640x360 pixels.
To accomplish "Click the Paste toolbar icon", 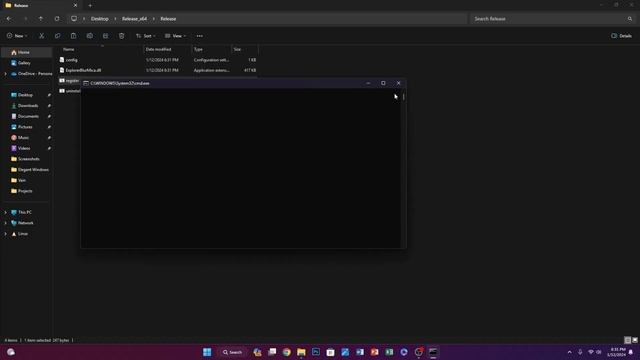I will point(73,36).
